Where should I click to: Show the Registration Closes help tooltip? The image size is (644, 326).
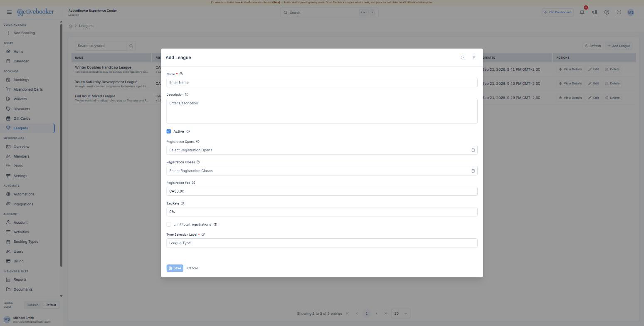pyautogui.click(x=198, y=162)
